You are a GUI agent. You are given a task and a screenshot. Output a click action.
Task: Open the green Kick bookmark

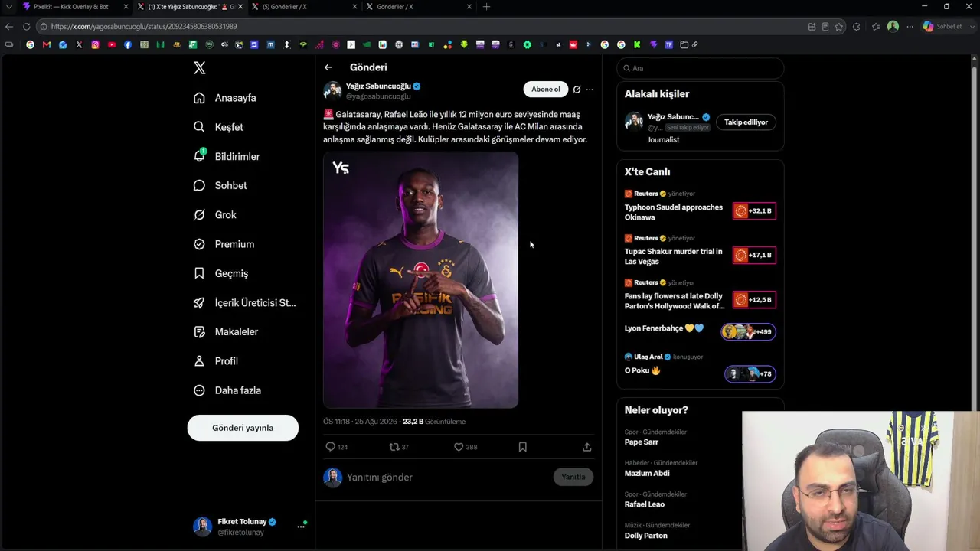tap(637, 45)
